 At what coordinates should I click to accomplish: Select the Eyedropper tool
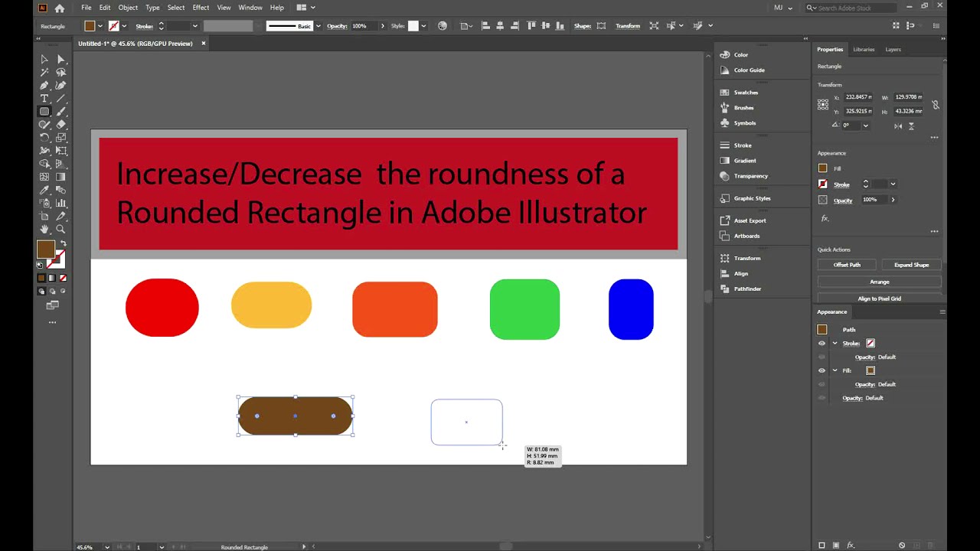pos(44,190)
